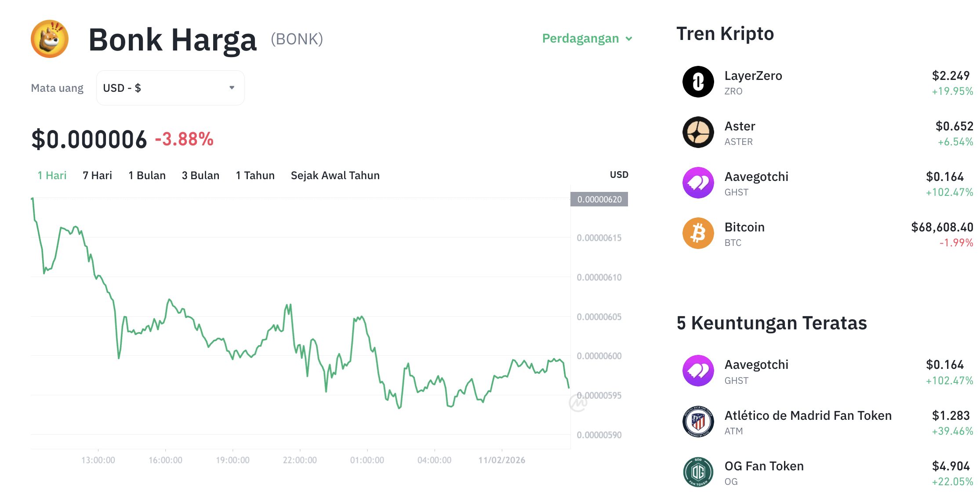
Task: Select the 3 Bulan range tab
Action: (x=200, y=175)
